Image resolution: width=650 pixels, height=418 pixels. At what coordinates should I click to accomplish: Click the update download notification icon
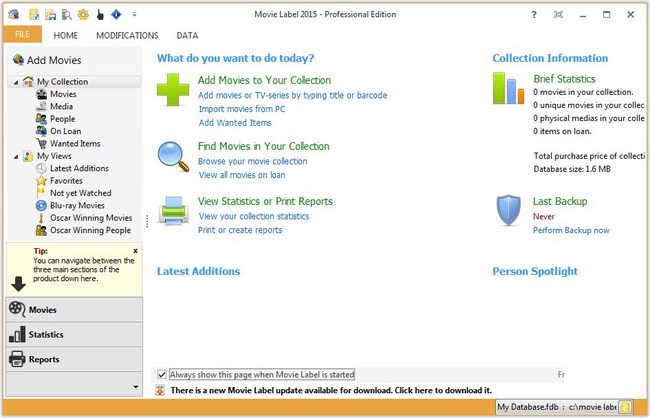160,390
